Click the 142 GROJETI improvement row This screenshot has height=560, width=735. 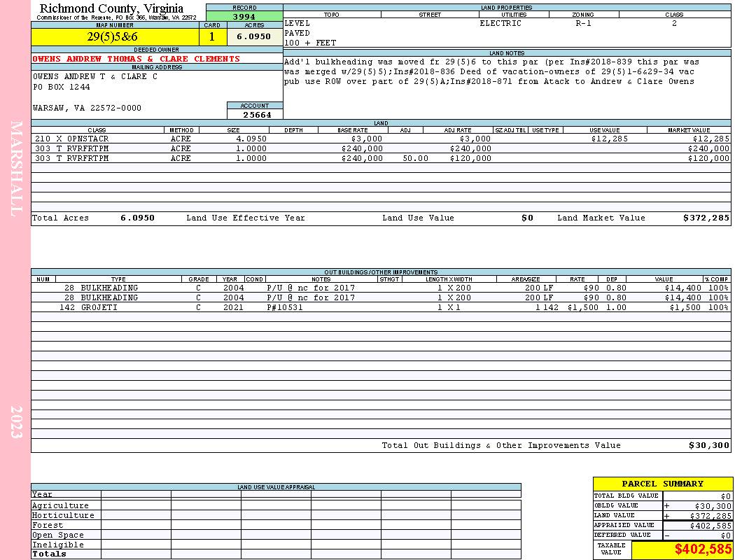point(381,308)
